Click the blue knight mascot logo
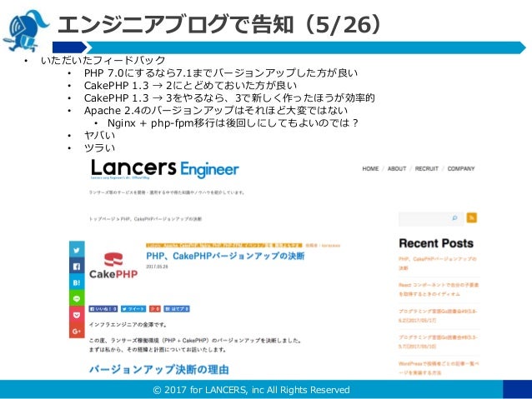Screen dimensions: 532x399 point(26,31)
